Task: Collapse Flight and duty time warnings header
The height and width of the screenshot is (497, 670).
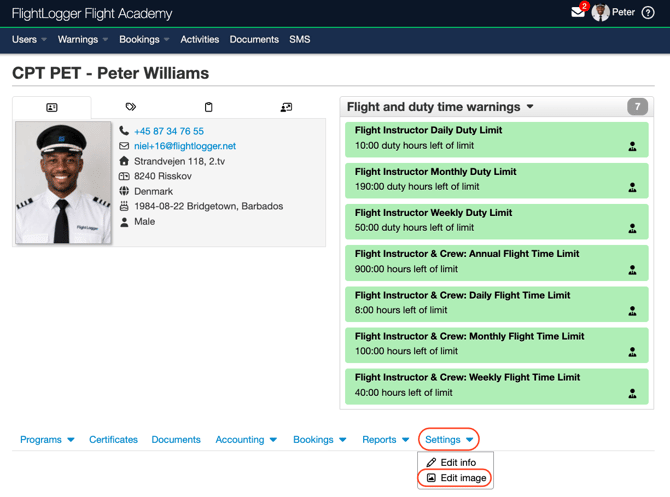Action: point(440,107)
